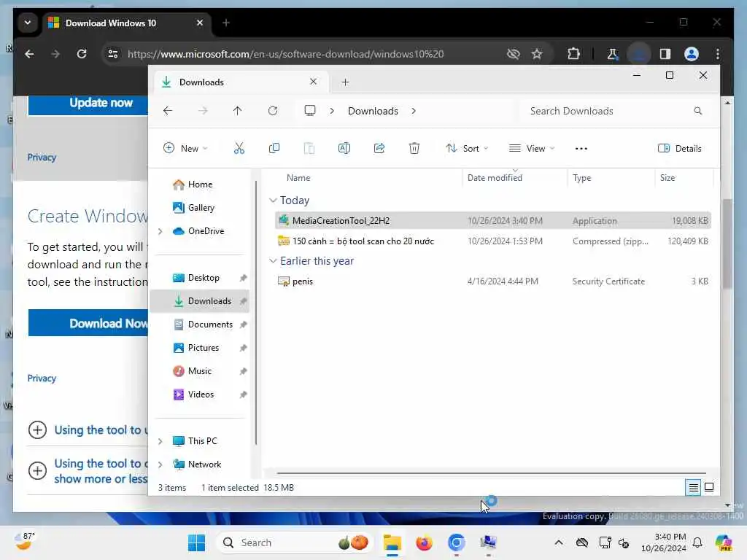Open Videos in navigation pane
This screenshot has width=747, height=560.
click(200, 394)
